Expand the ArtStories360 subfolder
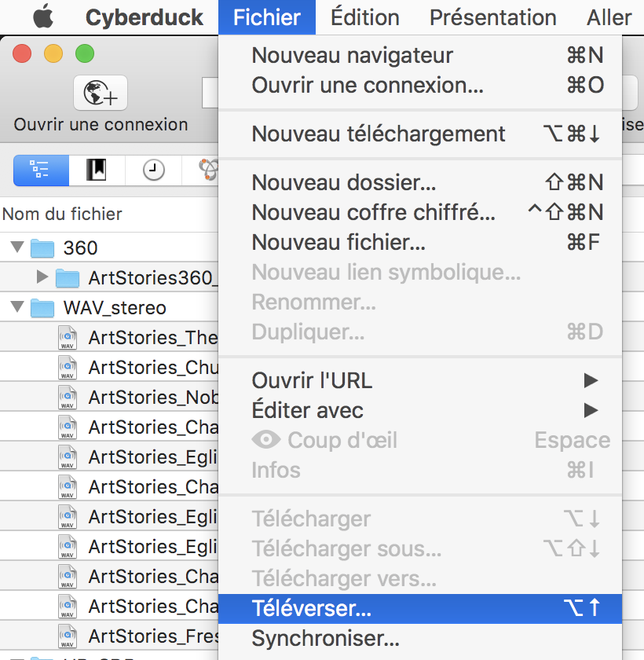 pos(42,277)
